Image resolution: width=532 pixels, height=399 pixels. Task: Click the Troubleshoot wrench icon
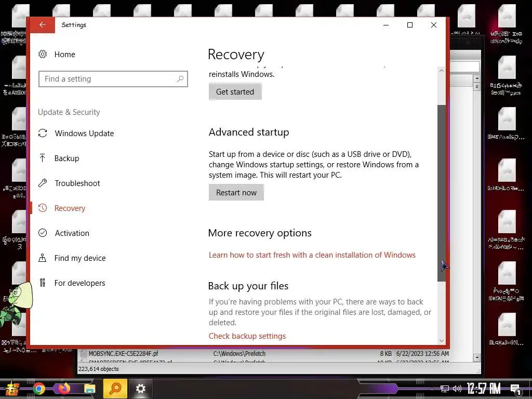click(43, 183)
